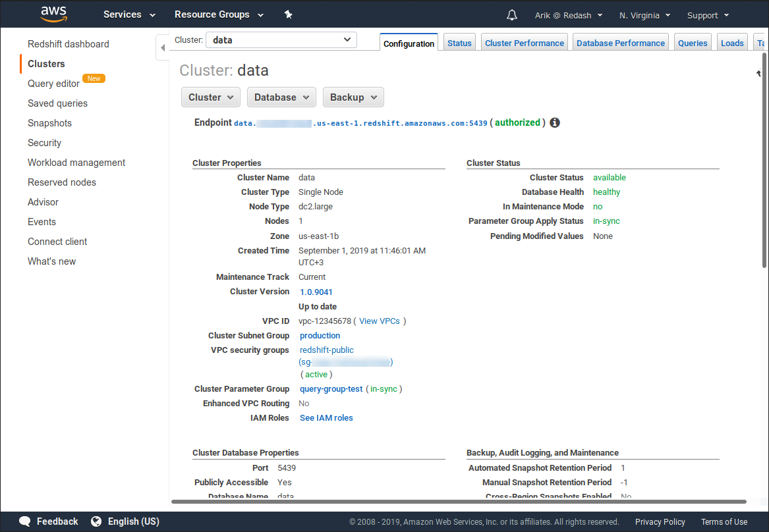
Task: Click the globe language icon
Action: coord(96,521)
